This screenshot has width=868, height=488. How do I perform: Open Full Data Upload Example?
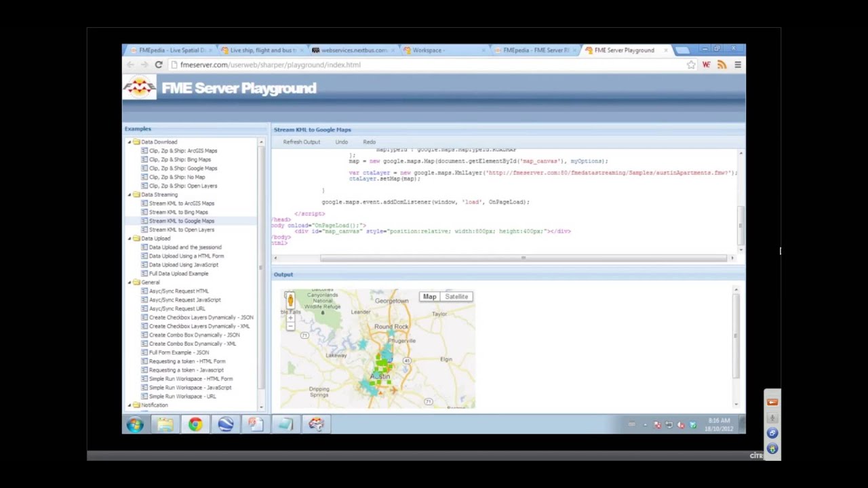[x=179, y=274]
